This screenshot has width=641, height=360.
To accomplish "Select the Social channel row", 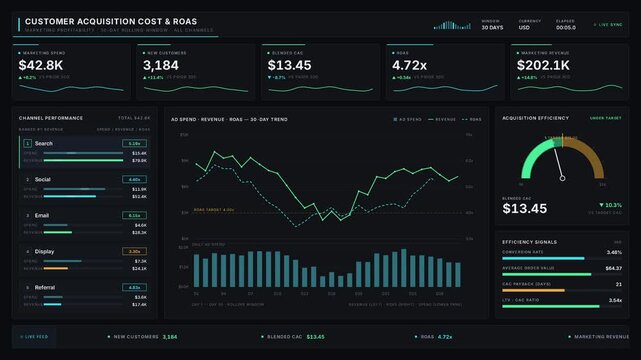I will point(85,188).
